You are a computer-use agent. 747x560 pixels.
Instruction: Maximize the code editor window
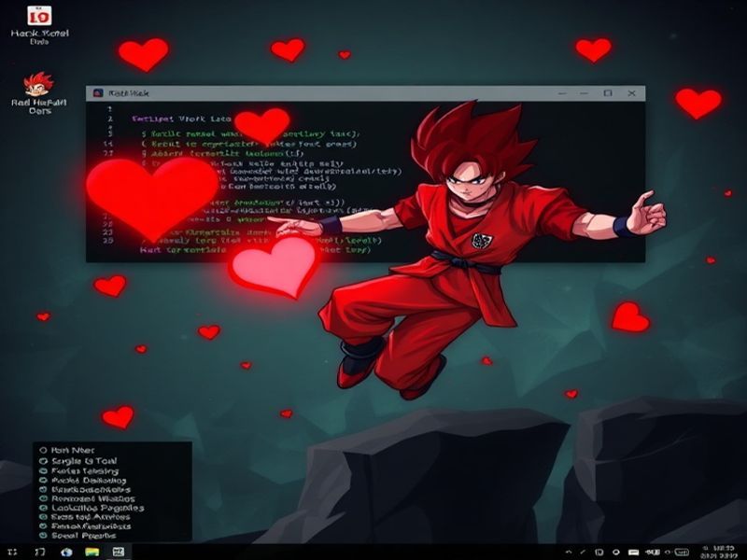point(608,93)
